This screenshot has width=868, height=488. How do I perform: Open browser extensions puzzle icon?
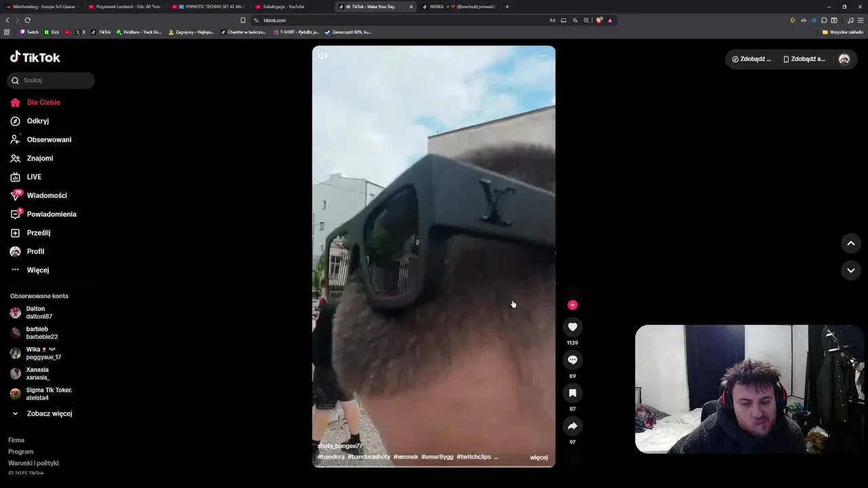(824, 20)
